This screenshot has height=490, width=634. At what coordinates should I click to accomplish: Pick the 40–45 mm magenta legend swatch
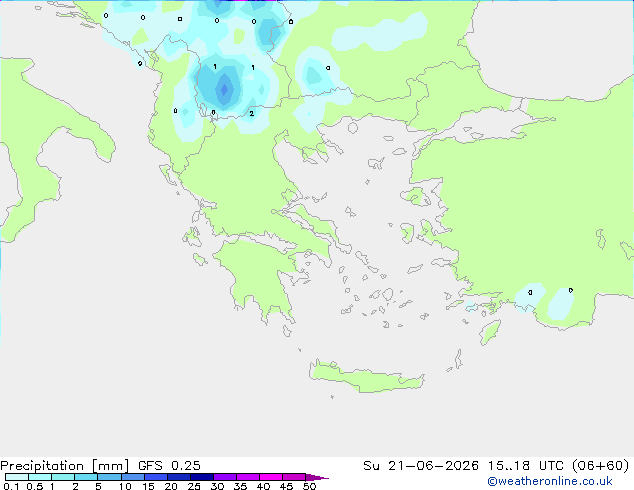pos(271,477)
